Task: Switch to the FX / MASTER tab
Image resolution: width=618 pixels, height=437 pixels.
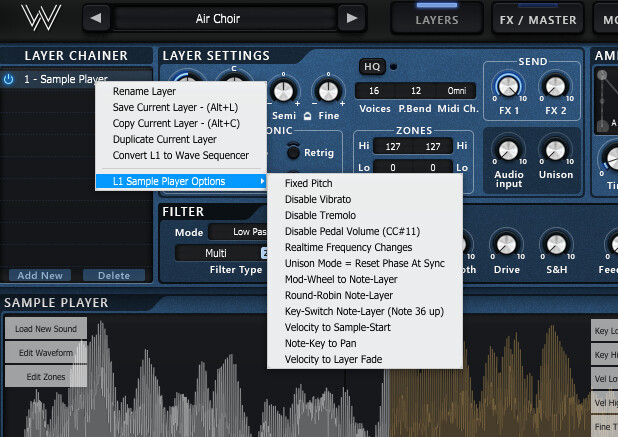Action: pyautogui.click(x=538, y=19)
